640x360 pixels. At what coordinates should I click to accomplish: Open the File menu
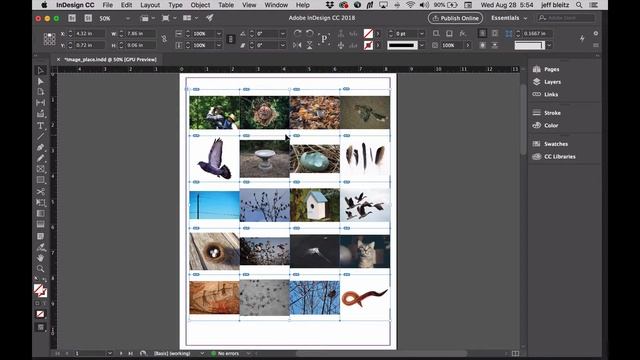click(x=108, y=5)
